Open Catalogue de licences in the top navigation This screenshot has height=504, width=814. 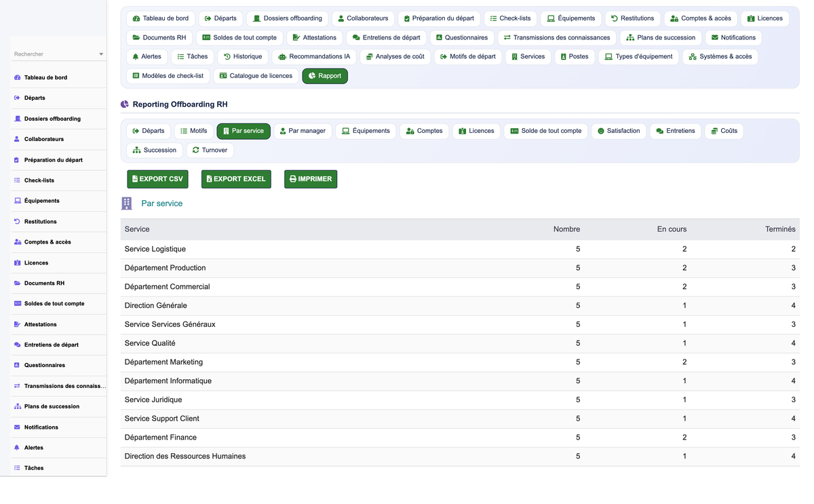[x=256, y=76]
